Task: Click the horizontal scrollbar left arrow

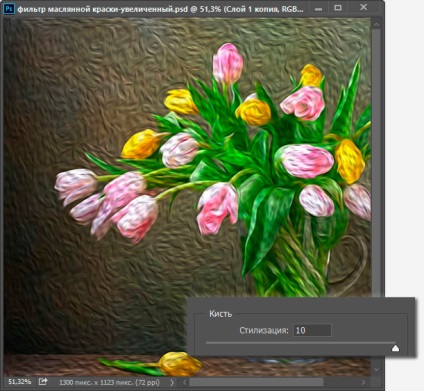Action: tap(185, 382)
